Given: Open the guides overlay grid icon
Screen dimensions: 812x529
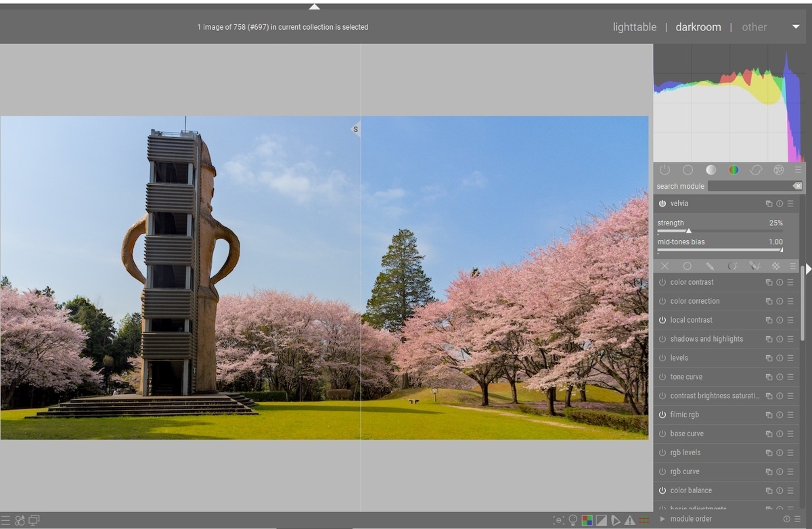Looking at the screenshot, I should pos(643,520).
